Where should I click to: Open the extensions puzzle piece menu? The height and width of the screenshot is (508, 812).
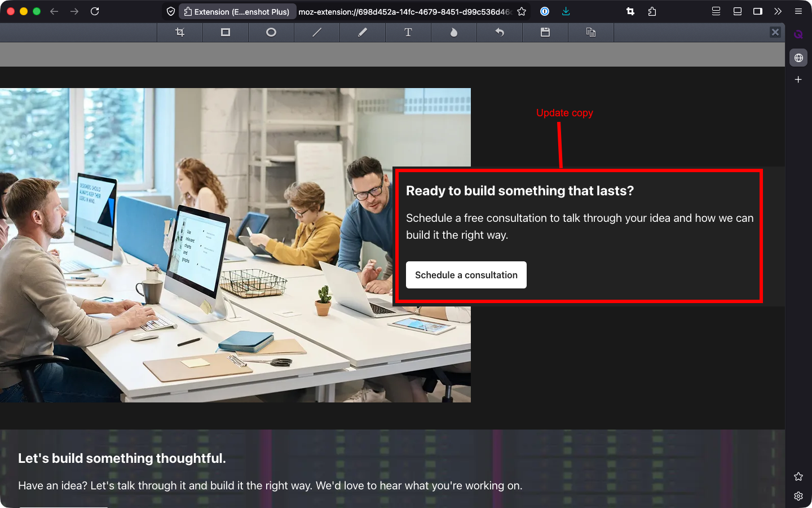pos(652,11)
